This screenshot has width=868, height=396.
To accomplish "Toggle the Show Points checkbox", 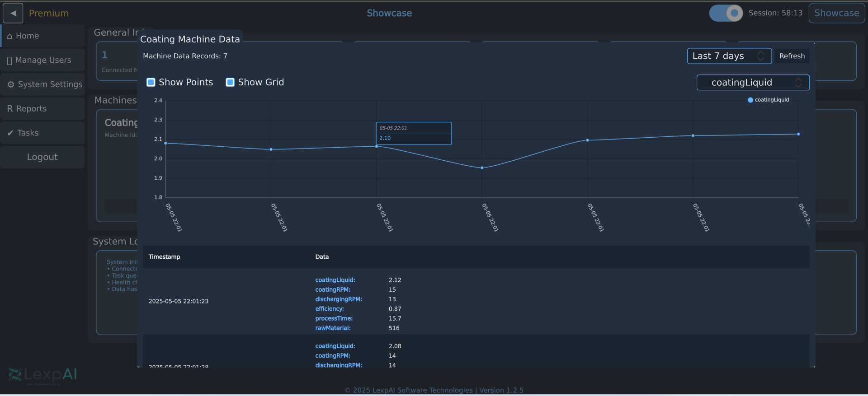I will (151, 82).
